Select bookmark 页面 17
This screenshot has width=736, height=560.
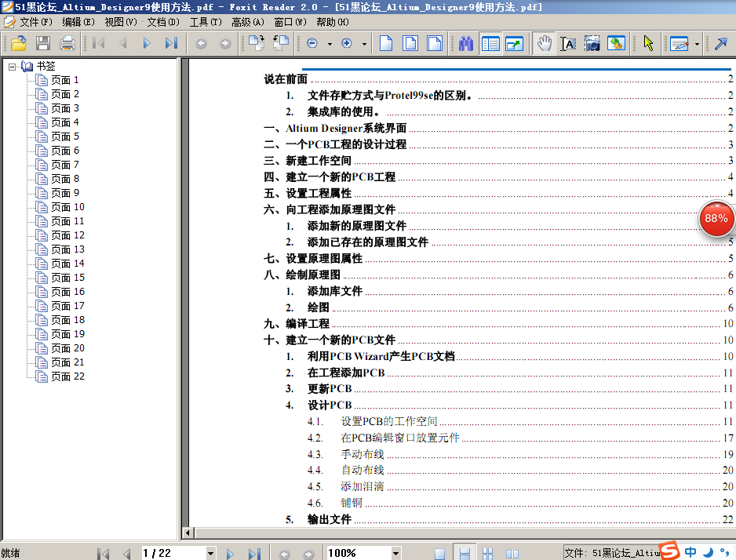(67, 306)
